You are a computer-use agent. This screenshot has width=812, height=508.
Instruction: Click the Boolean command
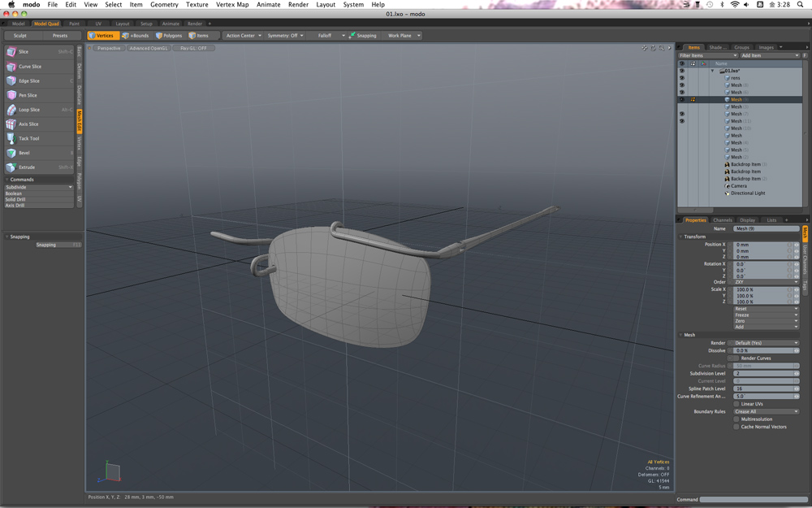[x=39, y=193]
